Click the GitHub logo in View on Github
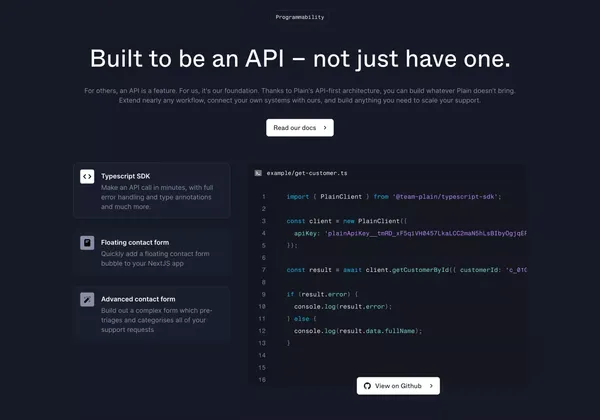This screenshot has width=600, height=420. [x=367, y=386]
